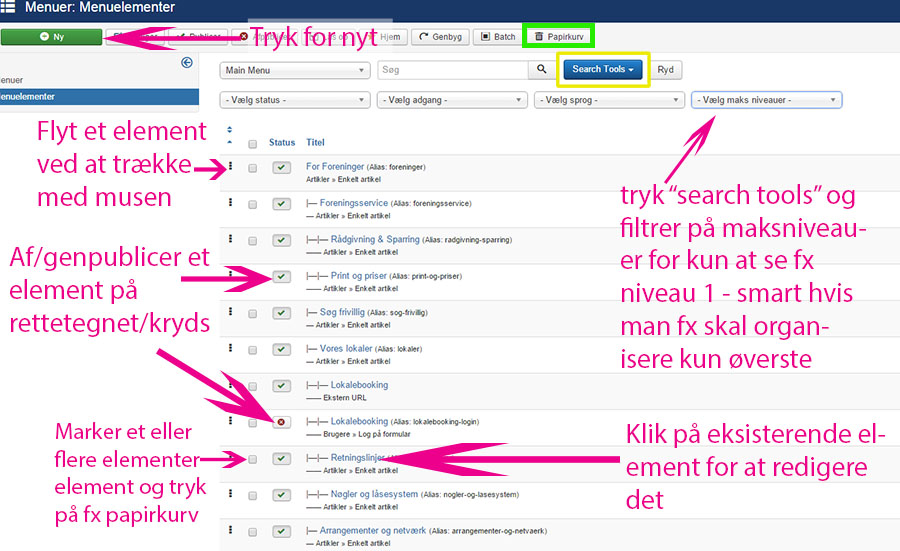
Task: Click into the Søg search field
Action: click(x=452, y=70)
